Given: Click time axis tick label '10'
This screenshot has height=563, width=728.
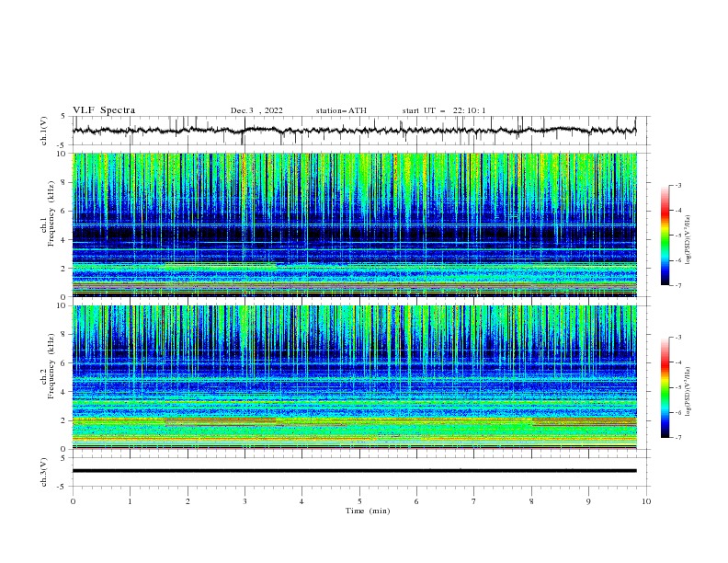Looking at the screenshot, I should 646,501.
